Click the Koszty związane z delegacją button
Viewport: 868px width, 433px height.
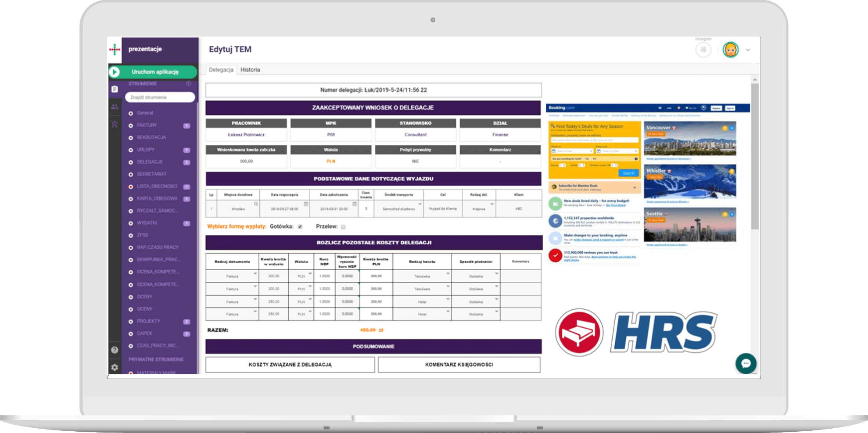(290, 365)
